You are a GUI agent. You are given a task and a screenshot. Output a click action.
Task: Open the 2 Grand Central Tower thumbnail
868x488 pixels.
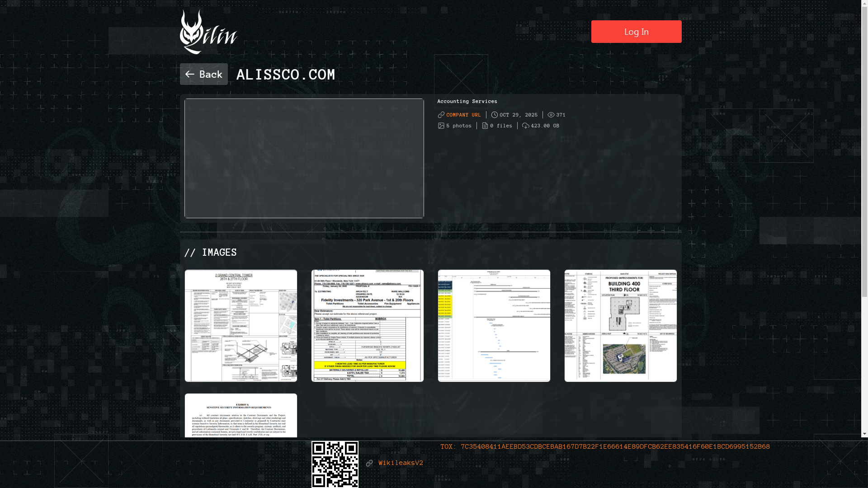[241, 326]
